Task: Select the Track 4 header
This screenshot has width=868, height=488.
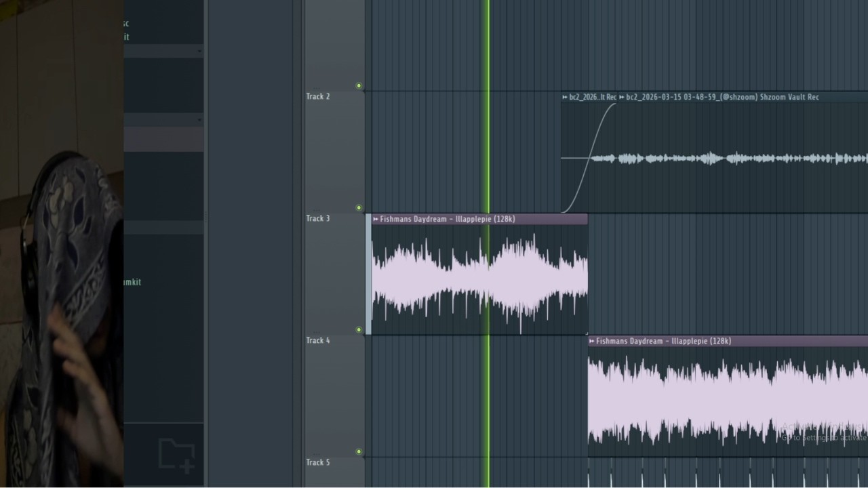Action: coord(335,396)
